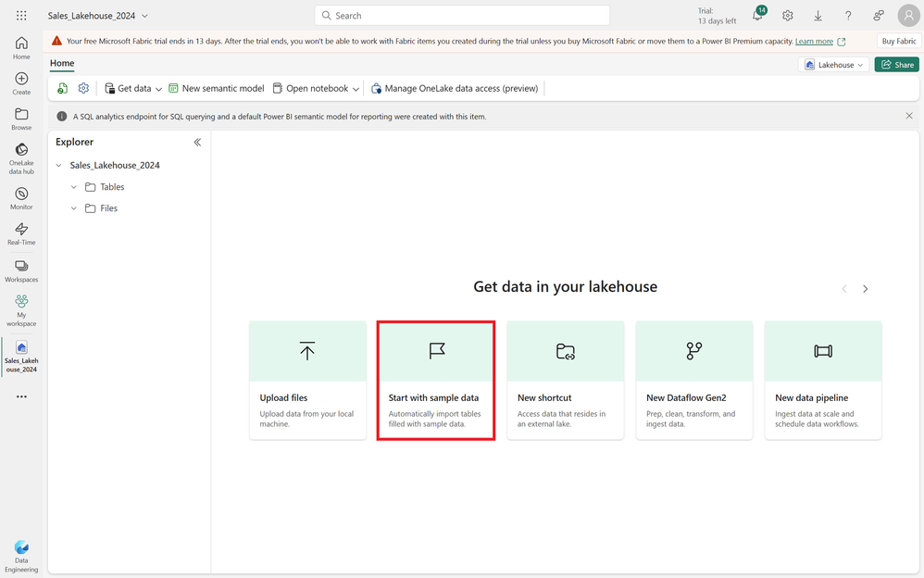Viewport: 924px width, 578px height.
Task: Click the Share button
Action: click(x=897, y=65)
